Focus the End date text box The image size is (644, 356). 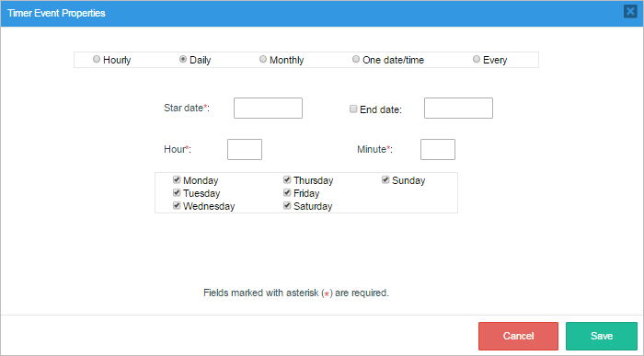tap(458, 108)
